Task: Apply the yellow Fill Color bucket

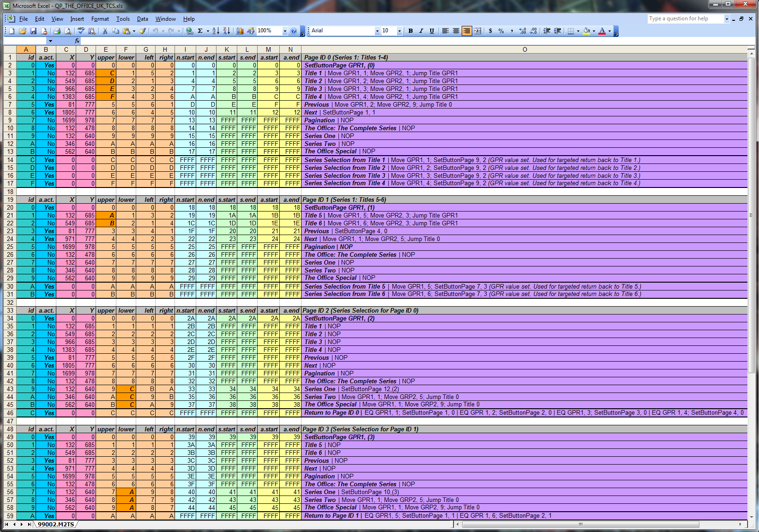Action: 586,31
